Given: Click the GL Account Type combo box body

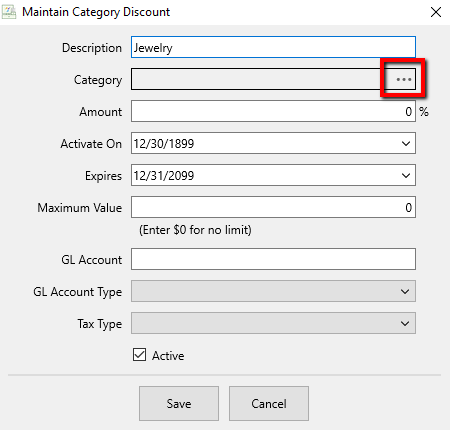Looking at the screenshot, I should click(x=273, y=291).
